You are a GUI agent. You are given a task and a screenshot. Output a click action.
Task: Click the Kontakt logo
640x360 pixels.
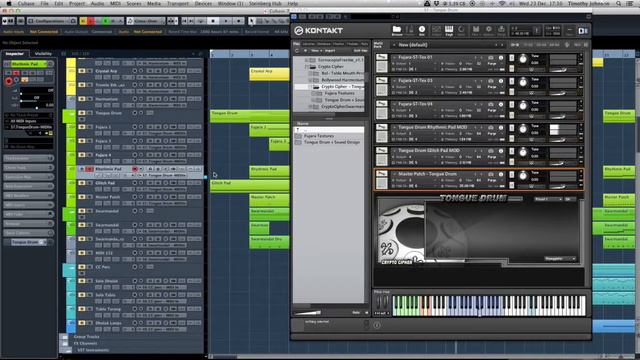319,31
